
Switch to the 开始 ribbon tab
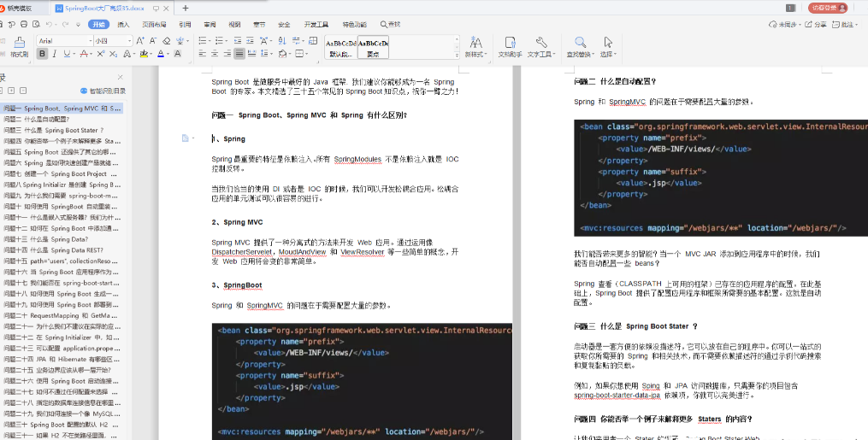pos(99,24)
